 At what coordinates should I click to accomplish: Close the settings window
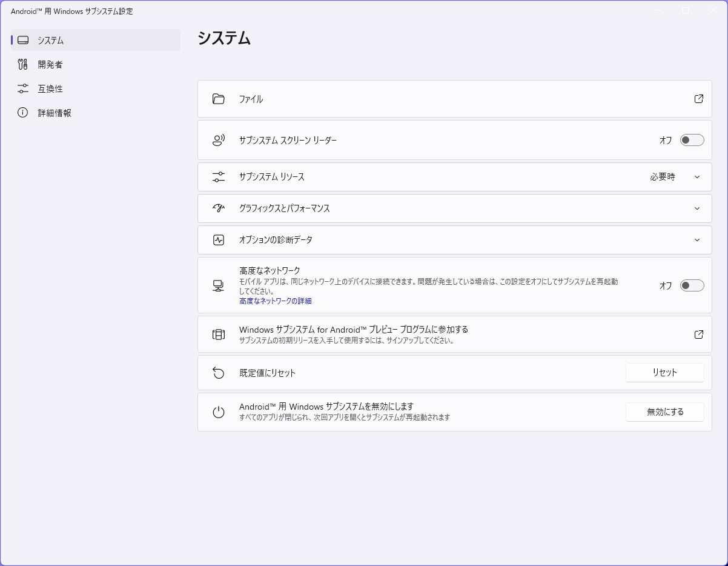pyautogui.click(x=713, y=10)
